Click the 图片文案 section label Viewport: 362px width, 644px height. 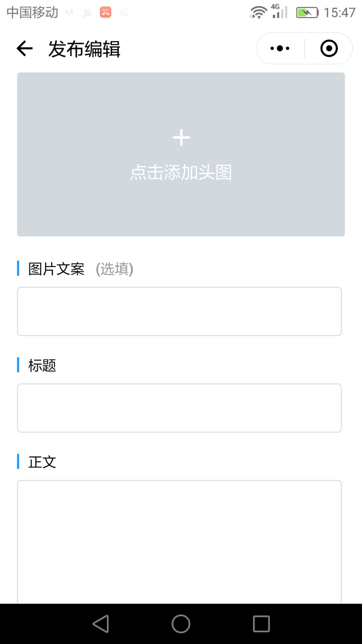[x=56, y=269]
